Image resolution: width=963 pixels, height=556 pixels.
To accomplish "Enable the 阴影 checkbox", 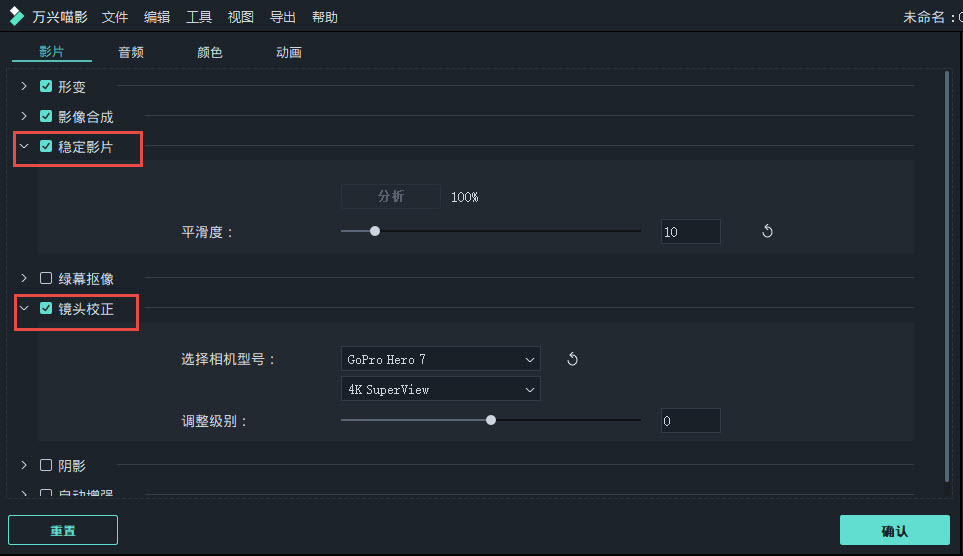I will coord(46,465).
